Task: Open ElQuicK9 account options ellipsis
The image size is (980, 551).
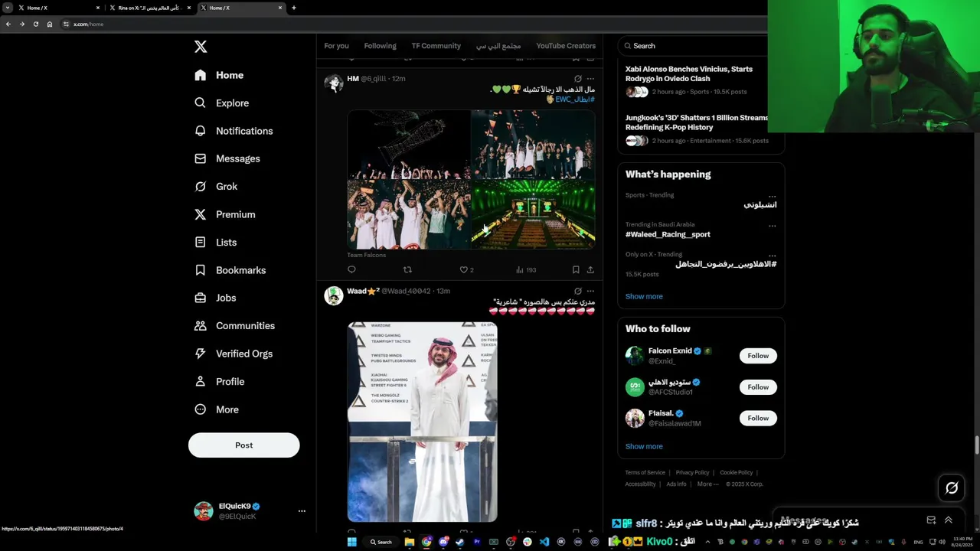Action: (x=302, y=511)
